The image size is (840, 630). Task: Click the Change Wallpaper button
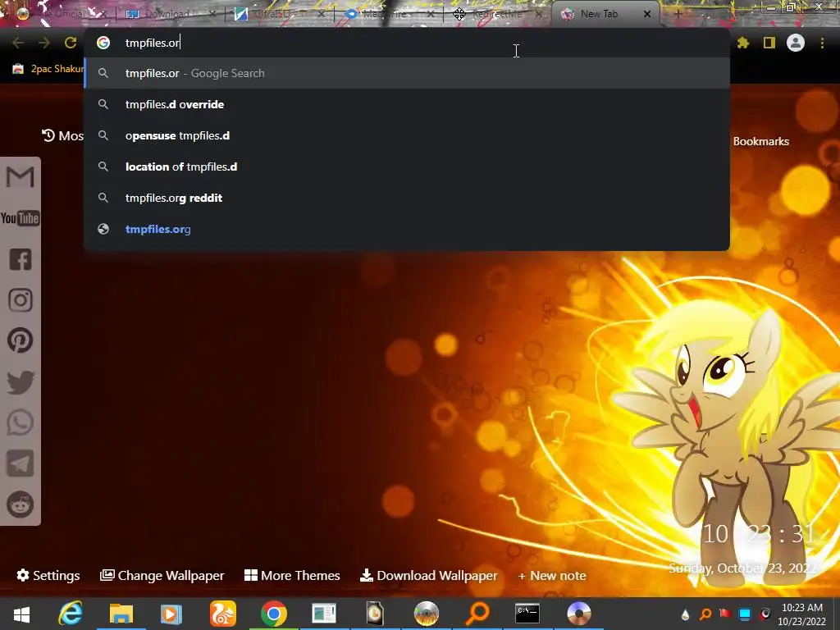(162, 575)
